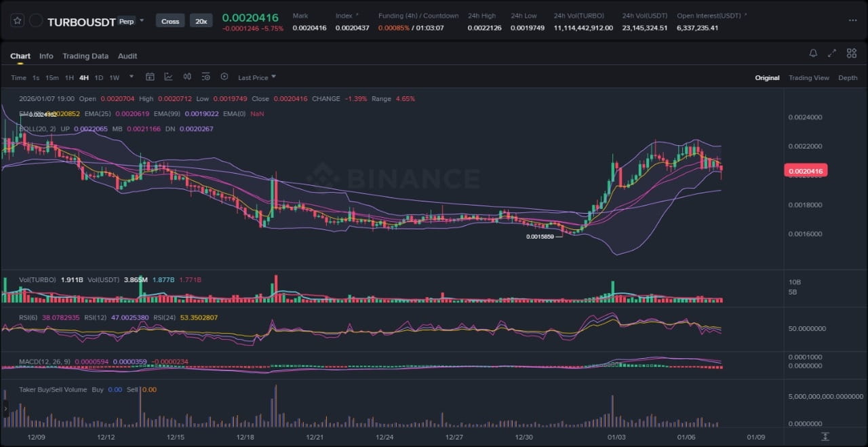868x447 pixels.
Task: Click the 0.0015859 low price marker on chart
Action: pyautogui.click(x=540, y=236)
